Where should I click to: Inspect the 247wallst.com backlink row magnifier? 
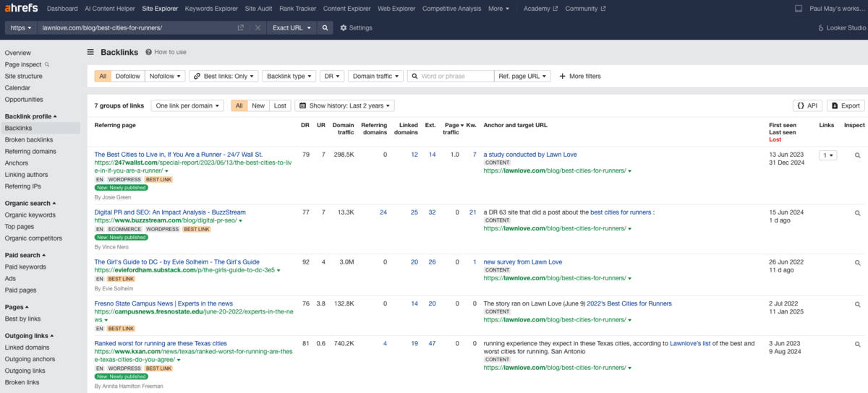click(x=858, y=155)
